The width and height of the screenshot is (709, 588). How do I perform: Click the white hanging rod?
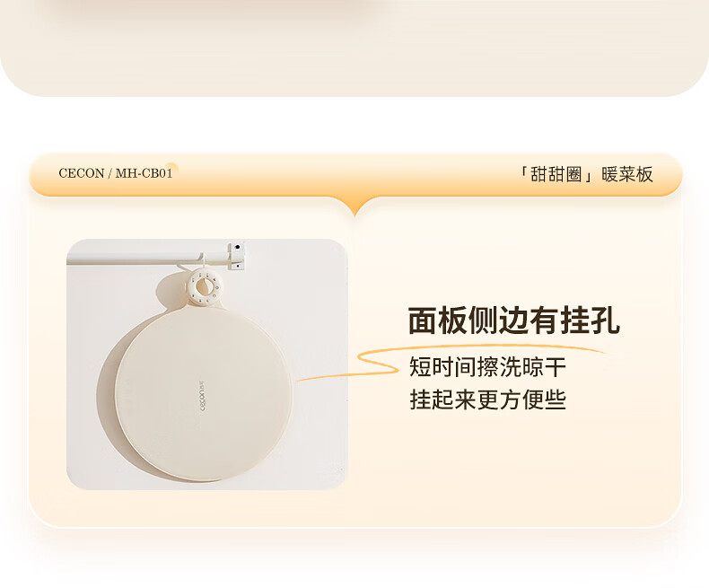(147, 259)
